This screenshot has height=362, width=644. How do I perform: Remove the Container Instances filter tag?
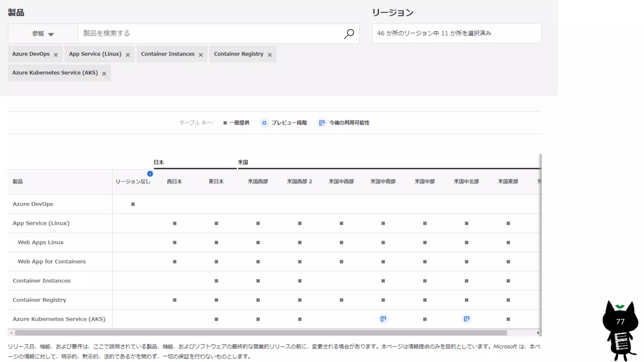coord(201,55)
